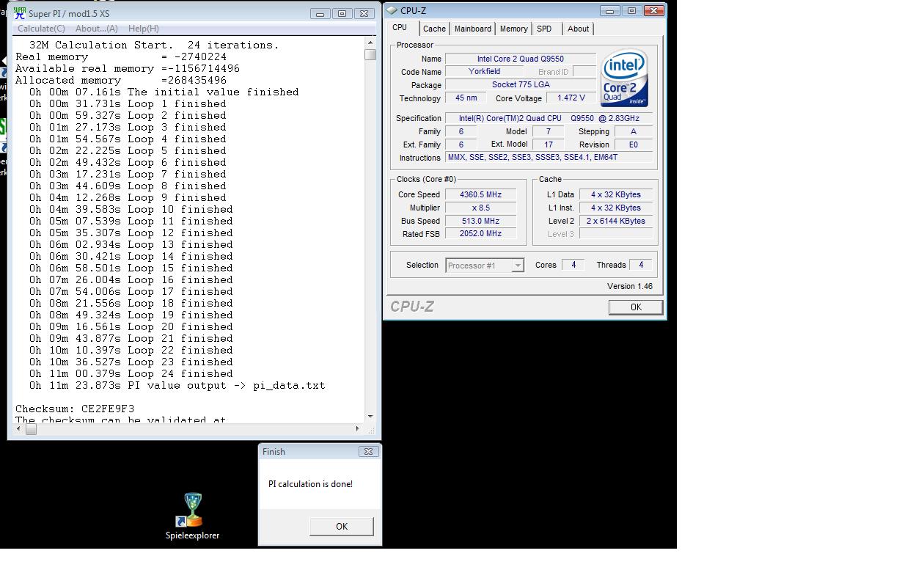This screenshot has width=924, height=578.
Task: Minimize the Super PI window
Action: [320, 13]
